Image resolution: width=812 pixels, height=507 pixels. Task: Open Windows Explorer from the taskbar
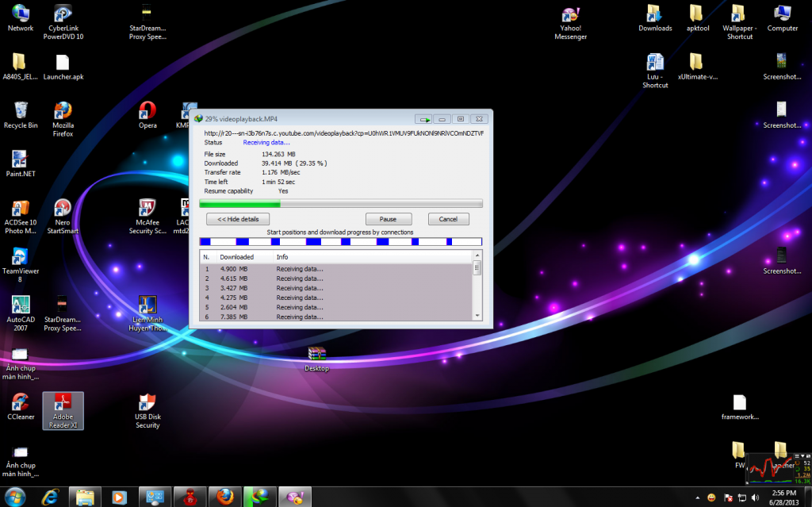pyautogui.click(x=85, y=497)
